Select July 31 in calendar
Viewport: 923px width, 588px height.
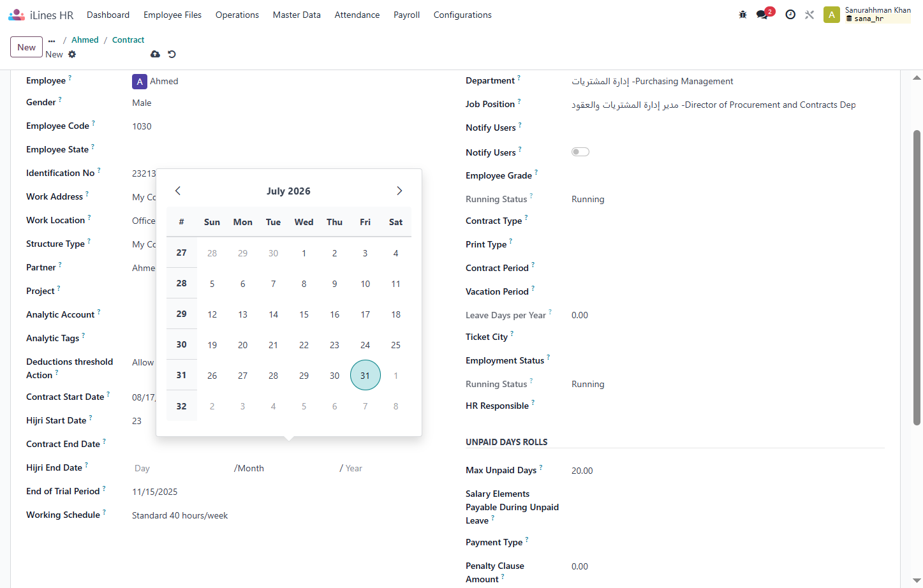click(366, 376)
